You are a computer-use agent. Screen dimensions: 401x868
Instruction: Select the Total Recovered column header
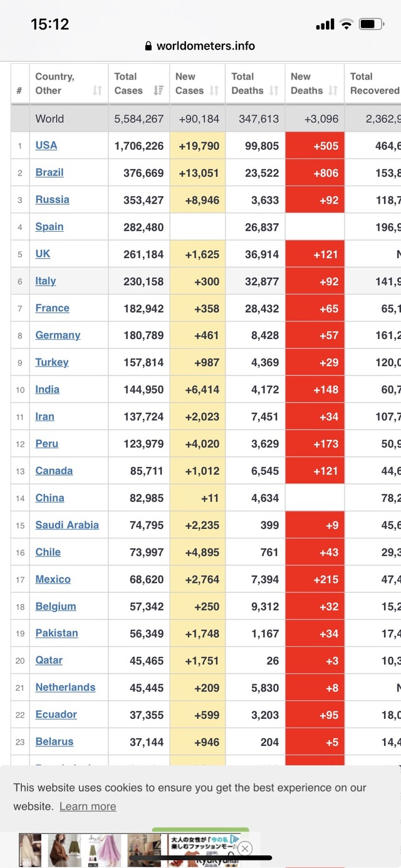(x=373, y=83)
